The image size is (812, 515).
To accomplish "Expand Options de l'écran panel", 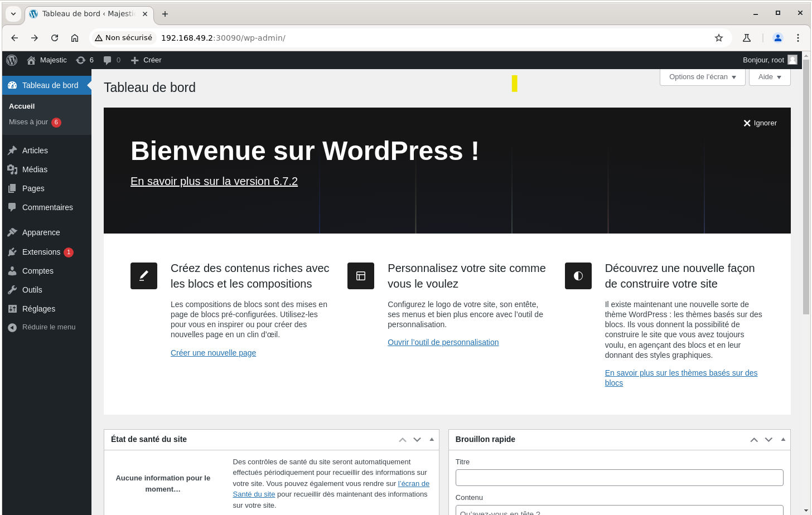I will point(703,77).
